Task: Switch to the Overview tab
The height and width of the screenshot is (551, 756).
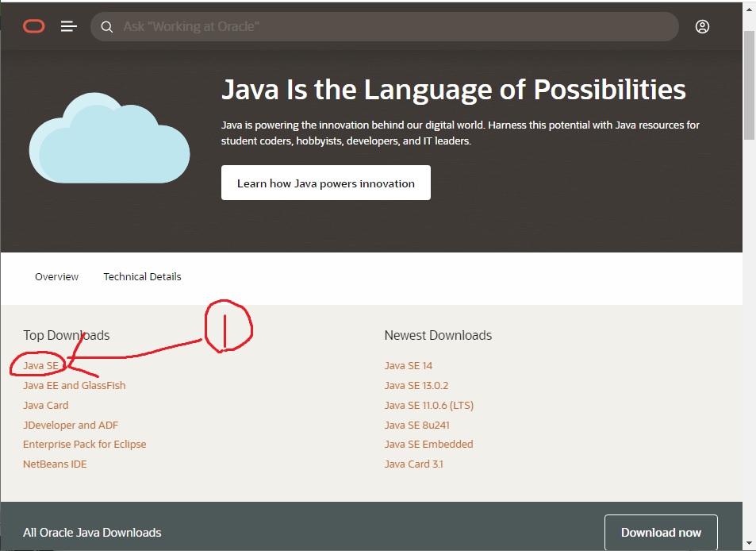Action: click(56, 276)
